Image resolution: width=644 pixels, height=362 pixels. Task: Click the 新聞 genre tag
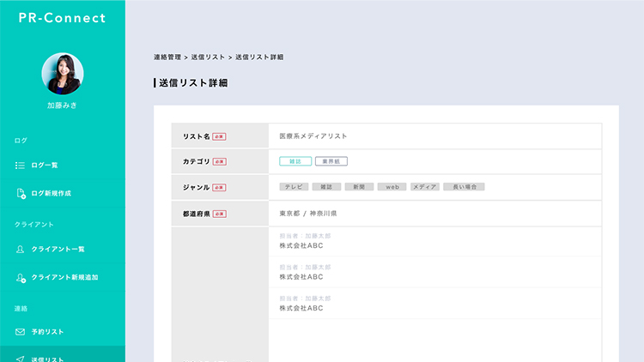pos(359,187)
